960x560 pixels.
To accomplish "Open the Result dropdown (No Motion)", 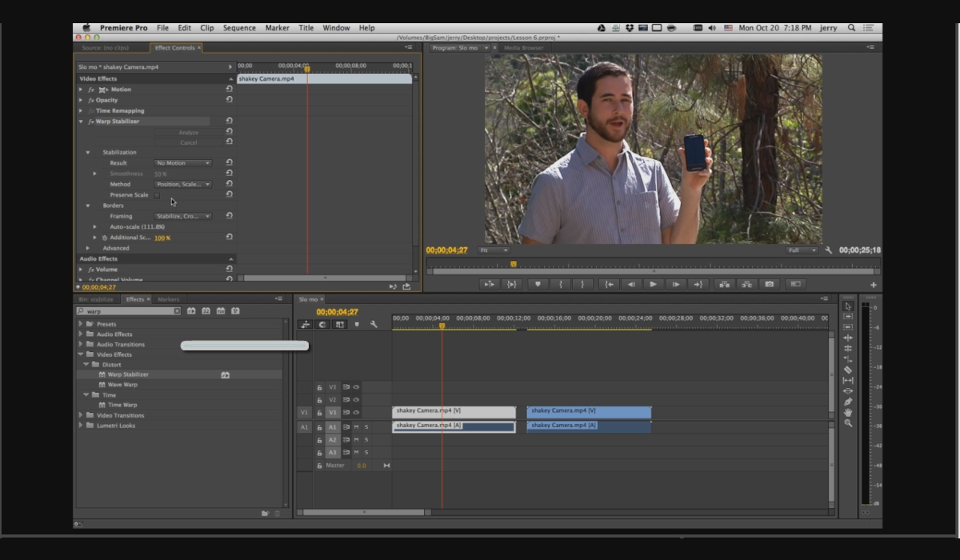I will (x=183, y=163).
